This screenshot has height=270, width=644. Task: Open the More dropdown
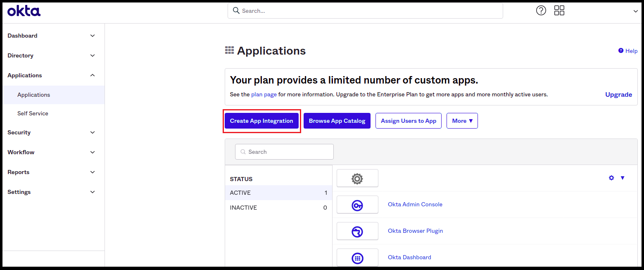coord(462,121)
